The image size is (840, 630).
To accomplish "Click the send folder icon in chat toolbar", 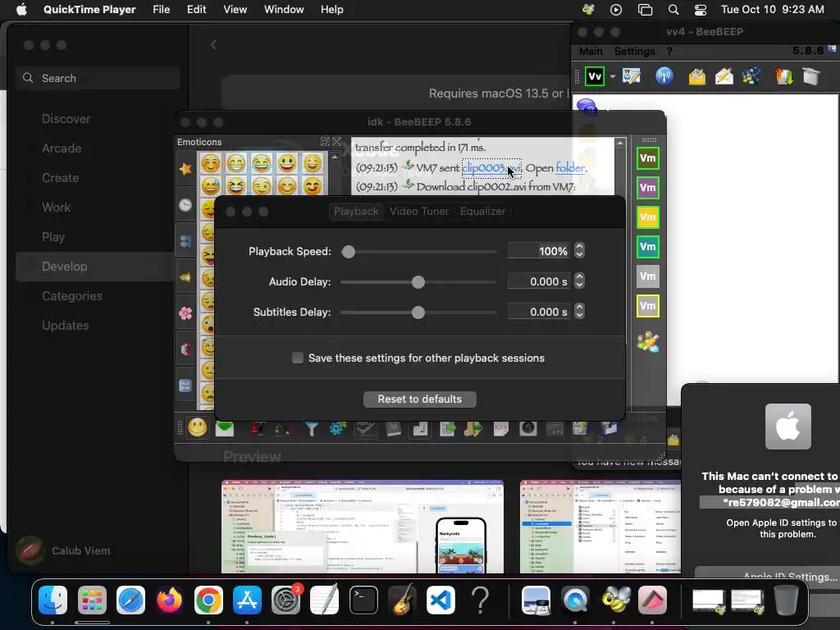I will tap(473, 428).
